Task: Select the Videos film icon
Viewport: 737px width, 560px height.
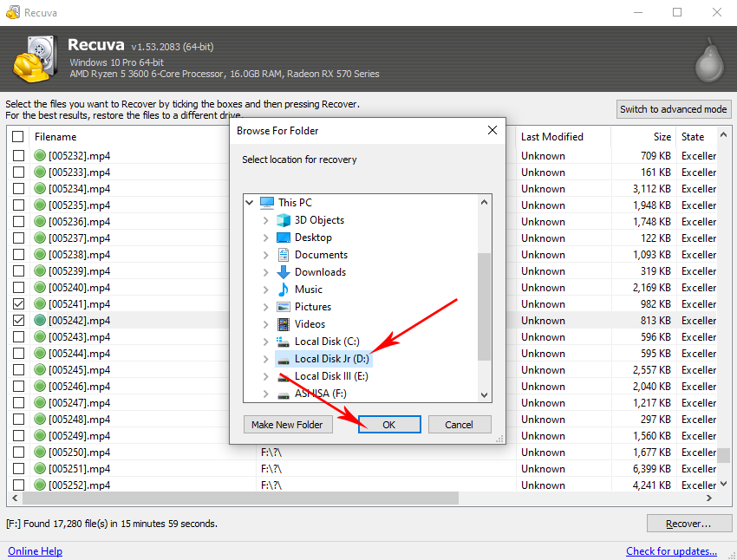Action: coord(284,324)
